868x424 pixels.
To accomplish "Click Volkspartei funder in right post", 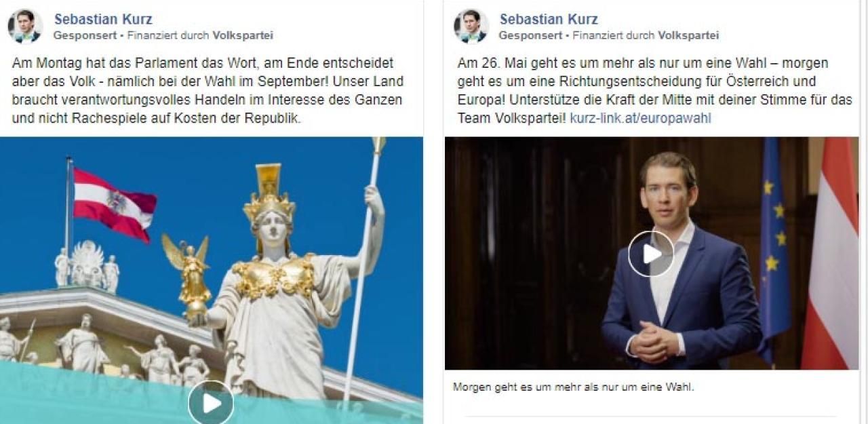I will tap(688, 36).
